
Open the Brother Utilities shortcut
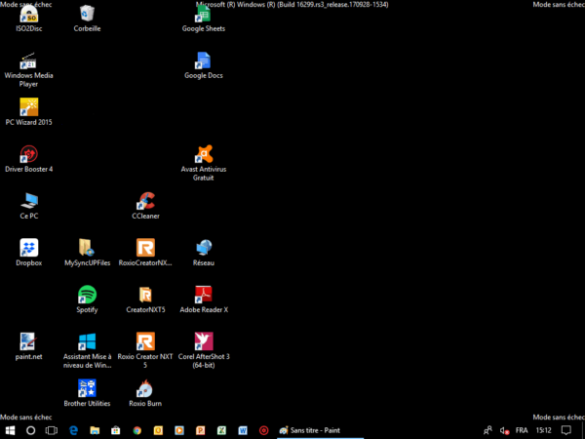(x=87, y=393)
